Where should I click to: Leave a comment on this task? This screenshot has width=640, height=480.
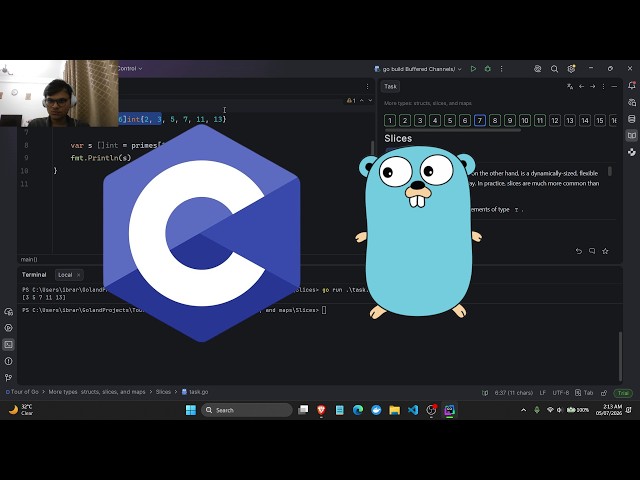592,251
